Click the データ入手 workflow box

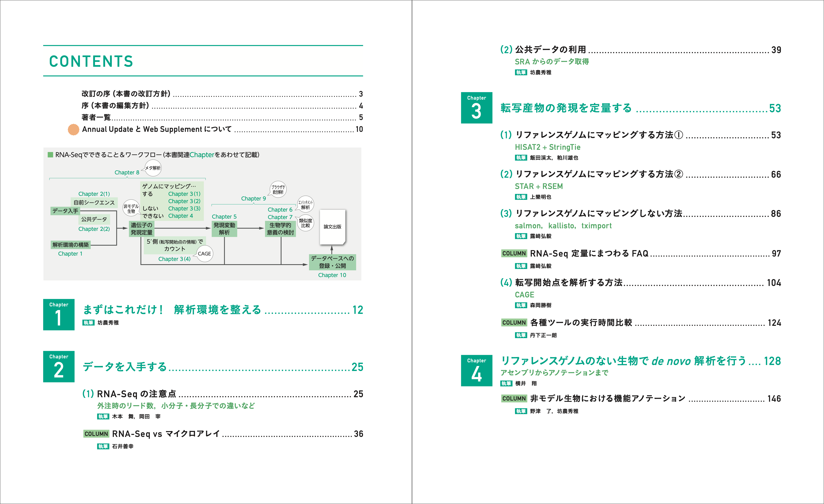pos(65,211)
